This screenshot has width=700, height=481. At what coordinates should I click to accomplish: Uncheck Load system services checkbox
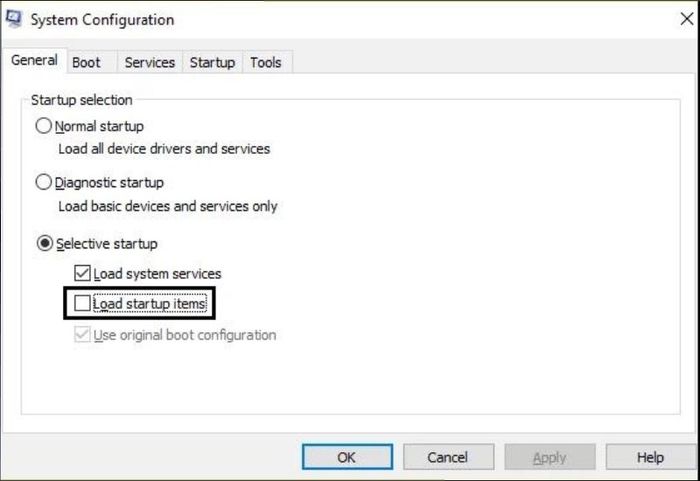click(83, 273)
